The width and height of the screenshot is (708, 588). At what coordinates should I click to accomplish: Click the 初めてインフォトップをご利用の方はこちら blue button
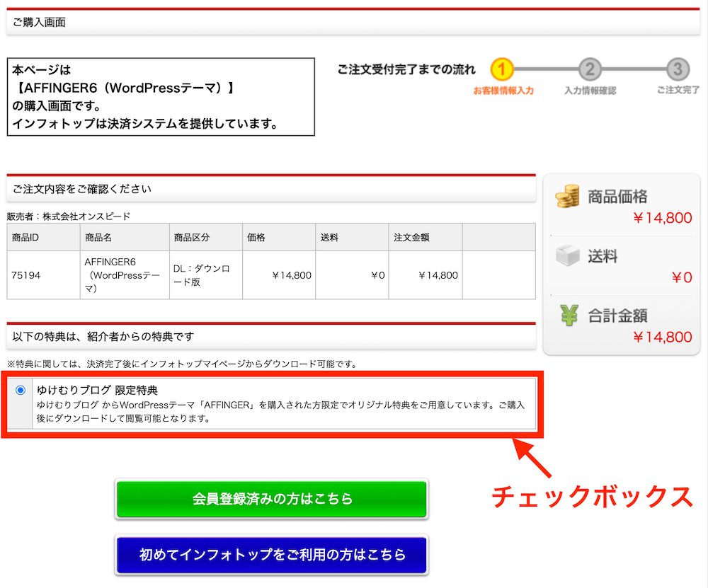[271, 555]
